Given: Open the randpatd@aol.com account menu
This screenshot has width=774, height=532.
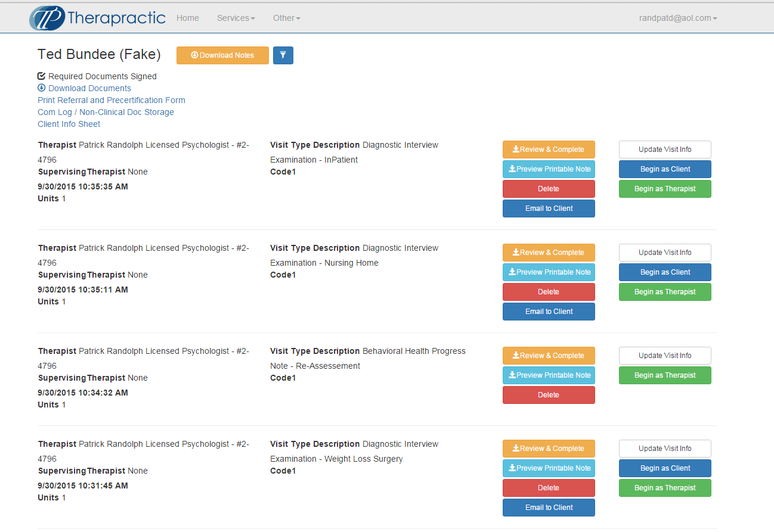Looking at the screenshot, I should click(x=677, y=18).
